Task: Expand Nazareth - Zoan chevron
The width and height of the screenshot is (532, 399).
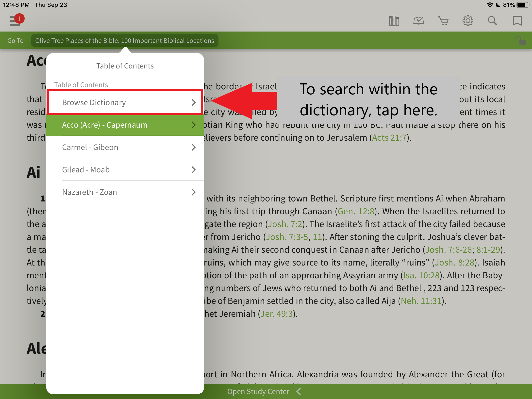Action: click(x=194, y=192)
